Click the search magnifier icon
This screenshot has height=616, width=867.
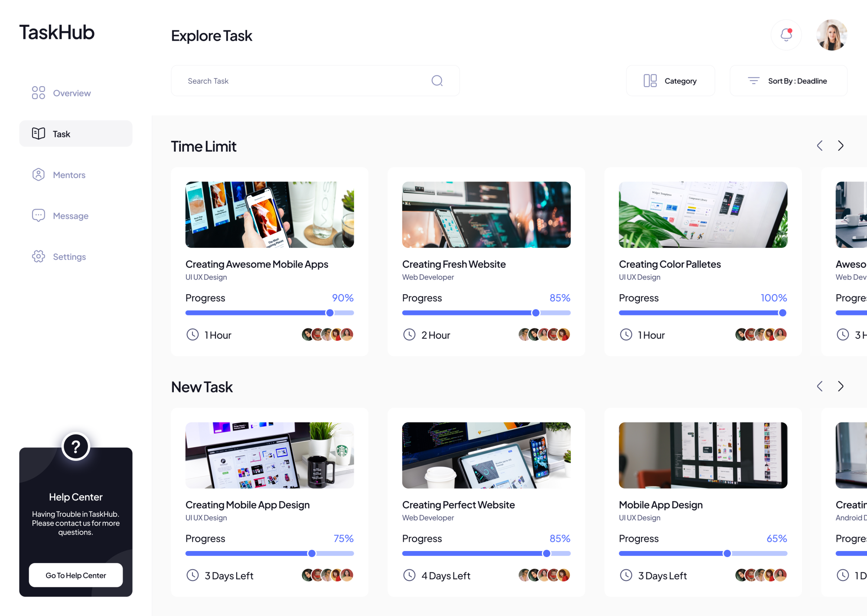pos(437,81)
